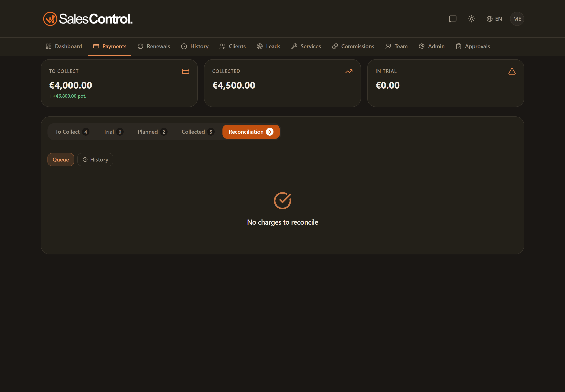The width and height of the screenshot is (565, 392).
Task: Click the warning triangle in In Trial card
Action: [x=512, y=72]
